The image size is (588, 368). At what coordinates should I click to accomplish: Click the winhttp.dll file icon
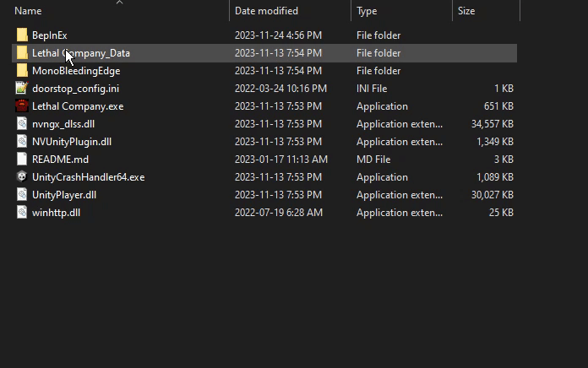22,213
